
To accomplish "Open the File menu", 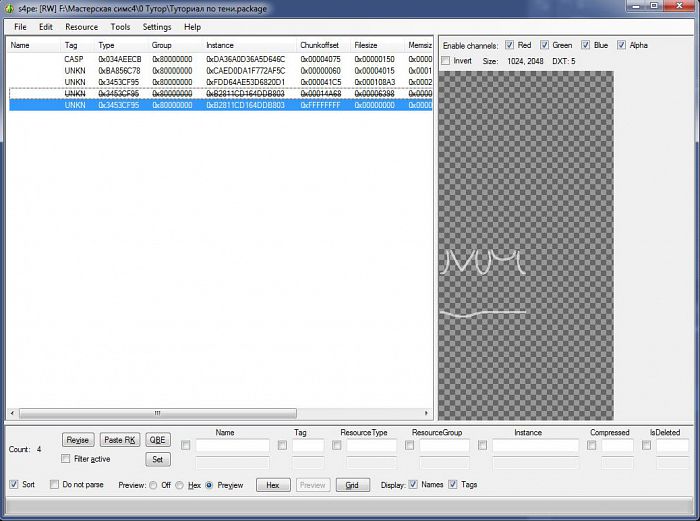I will [20, 27].
